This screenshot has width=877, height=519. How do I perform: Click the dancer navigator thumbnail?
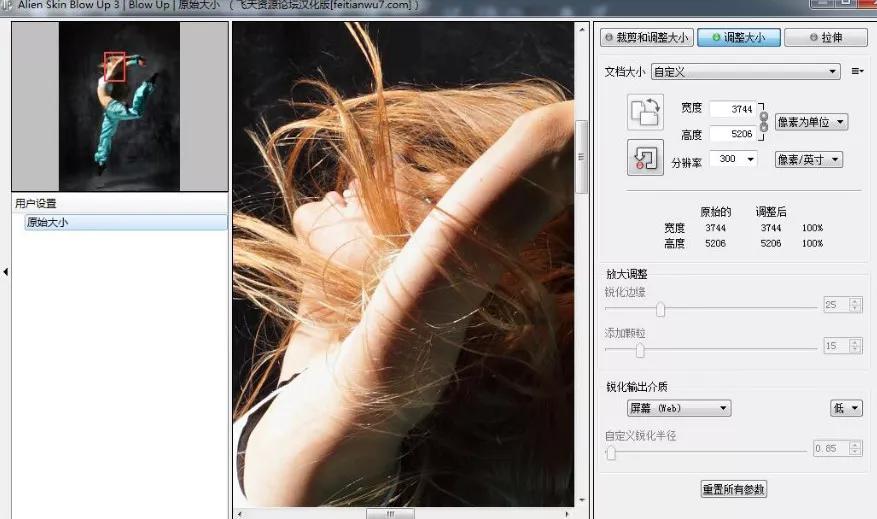point(119,106)
